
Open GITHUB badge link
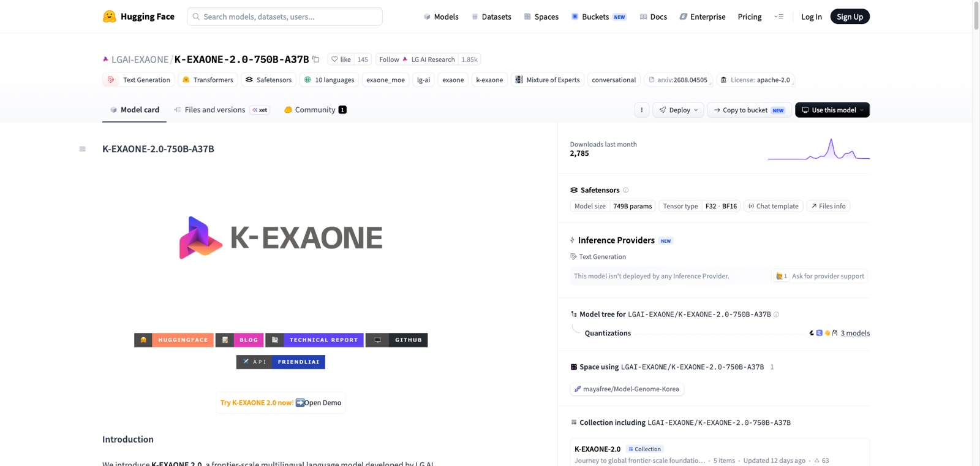point(396,340)
